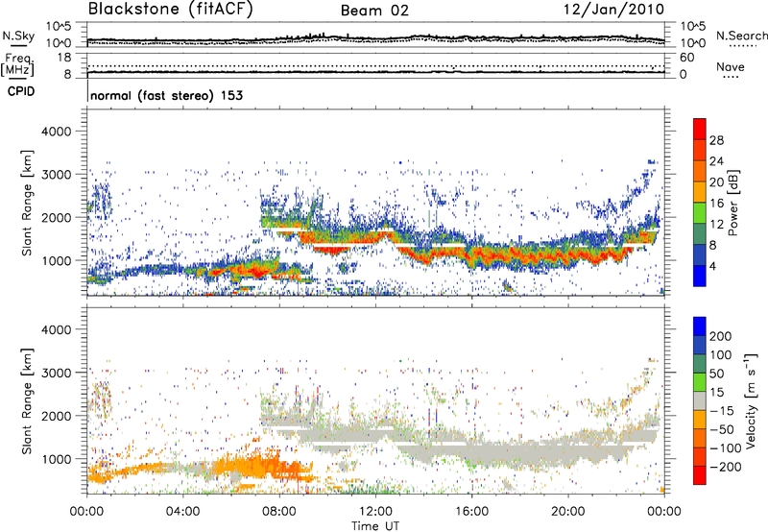The image size is (768, 532).
Task: Pick the red top segment of Power colorbar
Action: (700, 130)
